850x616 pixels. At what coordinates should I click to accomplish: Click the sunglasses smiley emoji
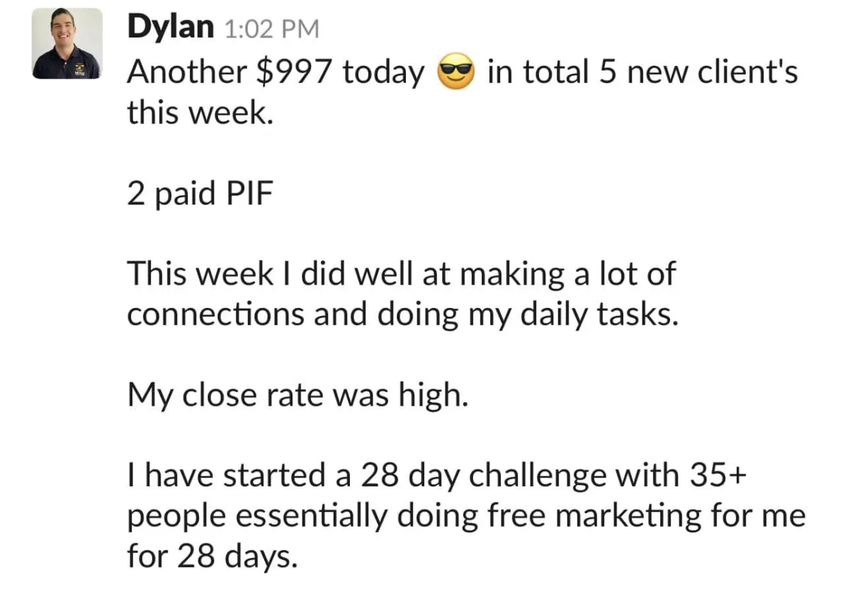pos(455,73)
